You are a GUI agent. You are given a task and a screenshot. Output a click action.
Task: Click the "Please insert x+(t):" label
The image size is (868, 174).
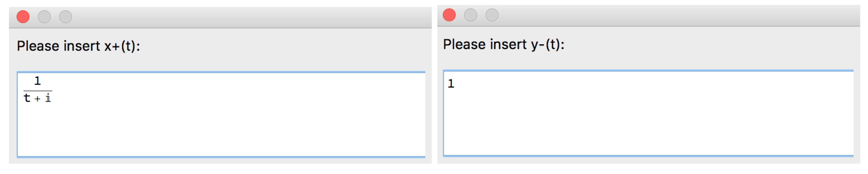pyautogui.click(x=78, y=46)
